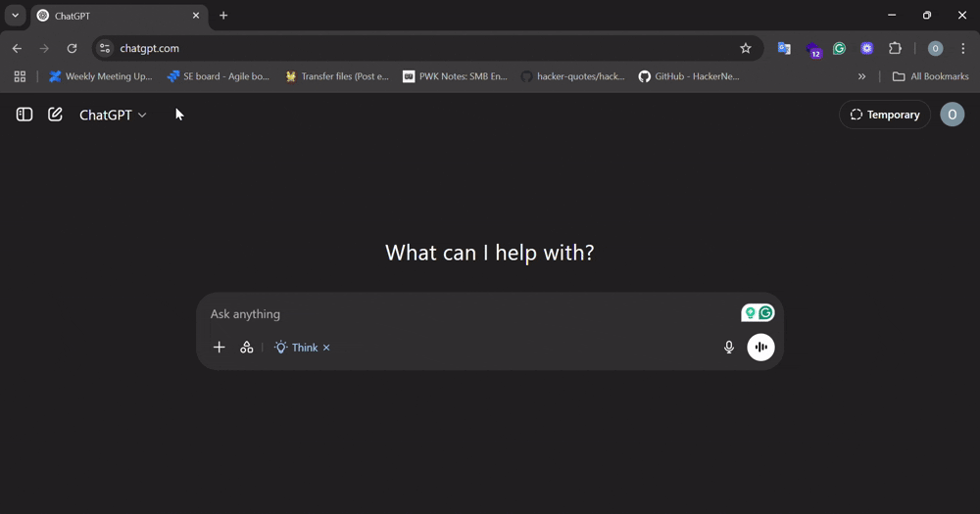Reload the chatgpt.com page
The image size is (980, 514).
point(72,48)
